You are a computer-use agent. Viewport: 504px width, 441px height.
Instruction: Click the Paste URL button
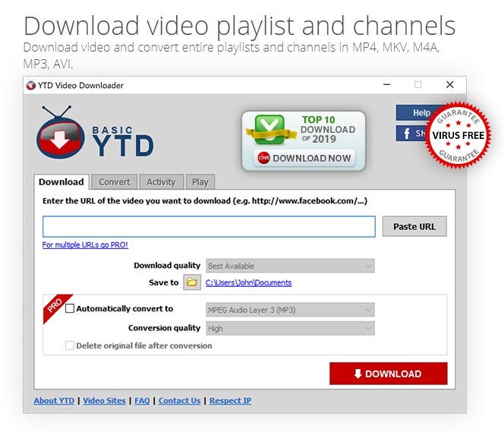tap(414, 227)
